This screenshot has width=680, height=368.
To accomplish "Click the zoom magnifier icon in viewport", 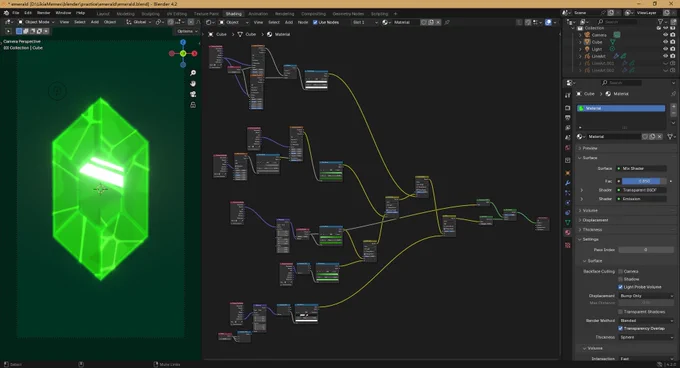I will [x=193, y=73].
